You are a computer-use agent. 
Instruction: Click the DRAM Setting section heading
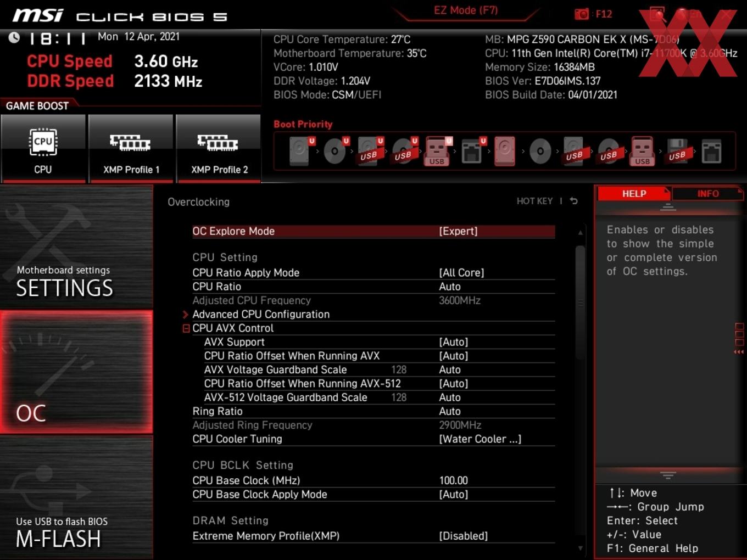pos(230,520)
